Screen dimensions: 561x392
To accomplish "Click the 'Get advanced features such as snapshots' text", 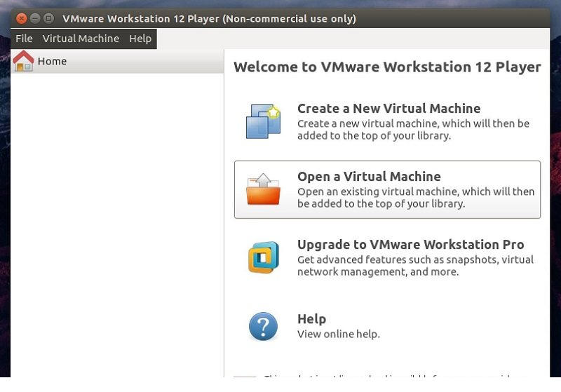I will click(x=415, y=265).
